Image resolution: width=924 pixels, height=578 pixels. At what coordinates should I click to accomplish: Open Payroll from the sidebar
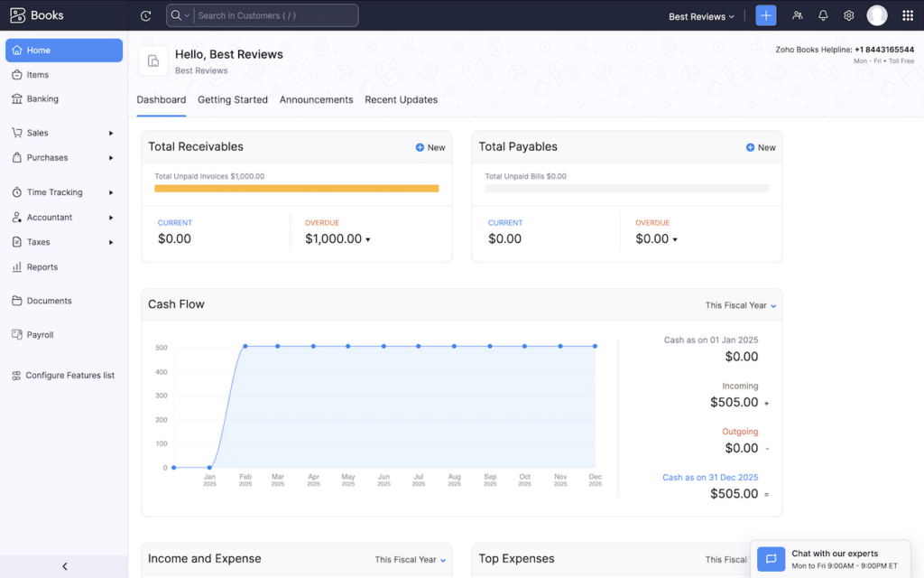(x=40, y=334)
